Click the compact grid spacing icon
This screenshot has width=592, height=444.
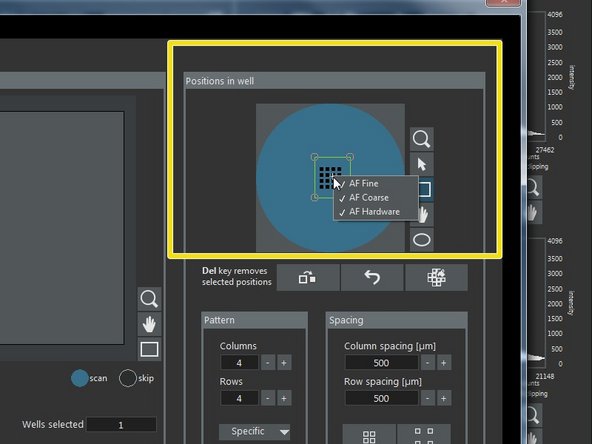[x=369, y=434]
